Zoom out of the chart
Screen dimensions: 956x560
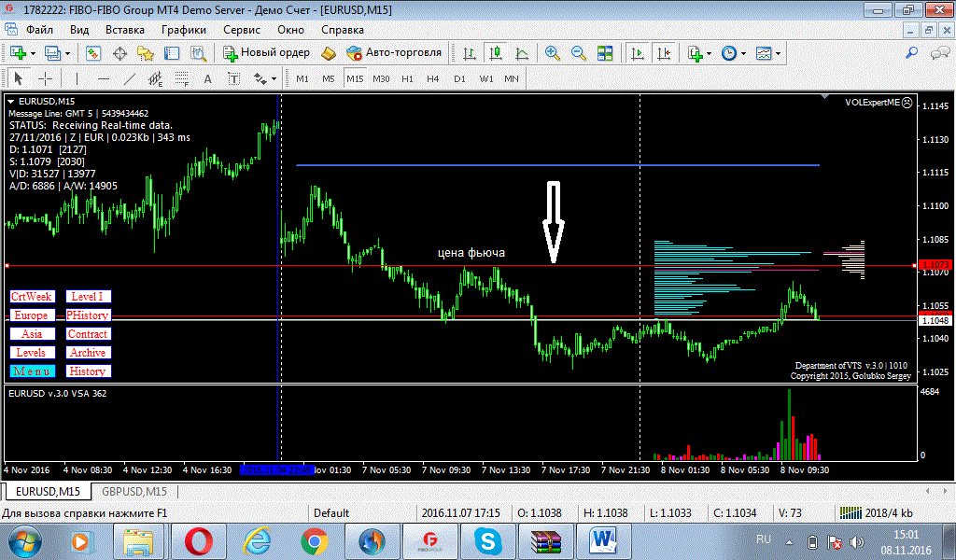click(579, 53)
